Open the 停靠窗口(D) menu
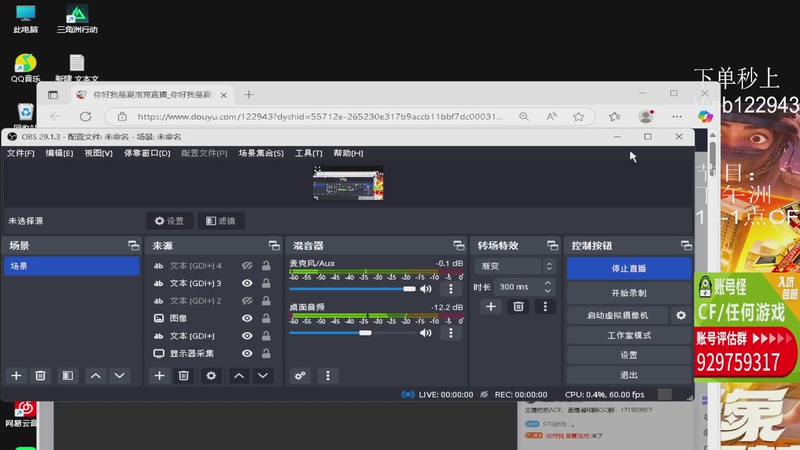Image resolution: width=800 pixels, height=450 pixels. tap(147, 153)
